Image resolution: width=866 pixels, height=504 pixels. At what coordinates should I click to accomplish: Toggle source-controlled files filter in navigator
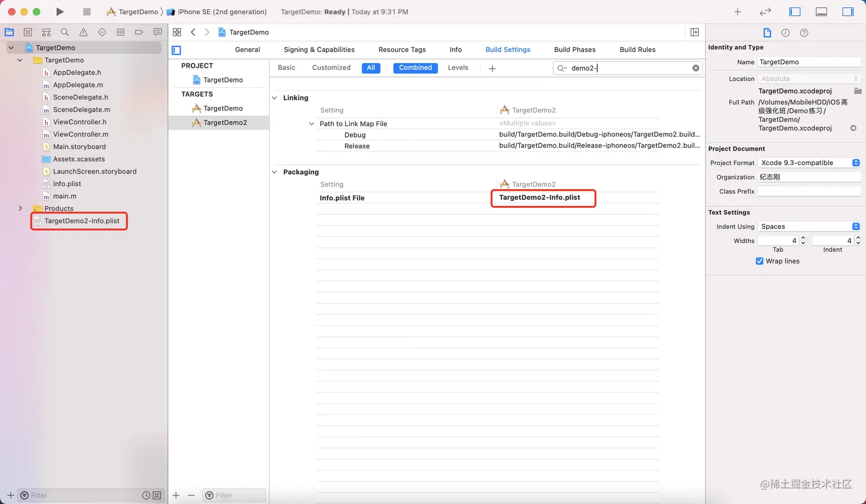pos(157,495)
